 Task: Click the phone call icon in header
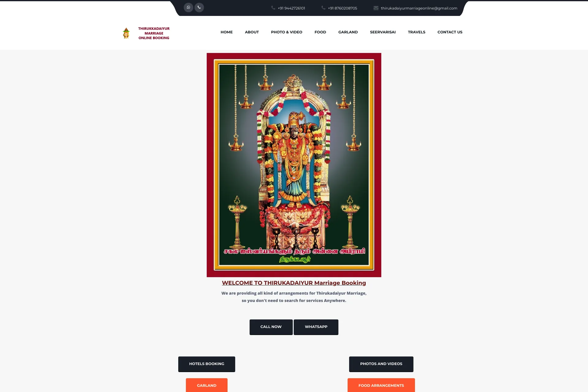coord(199,7)
